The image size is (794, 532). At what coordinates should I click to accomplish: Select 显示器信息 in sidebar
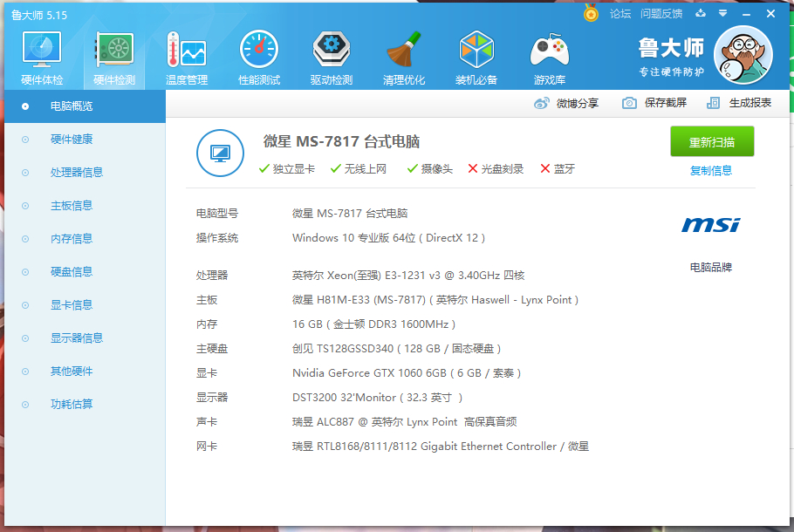point(86,338)
